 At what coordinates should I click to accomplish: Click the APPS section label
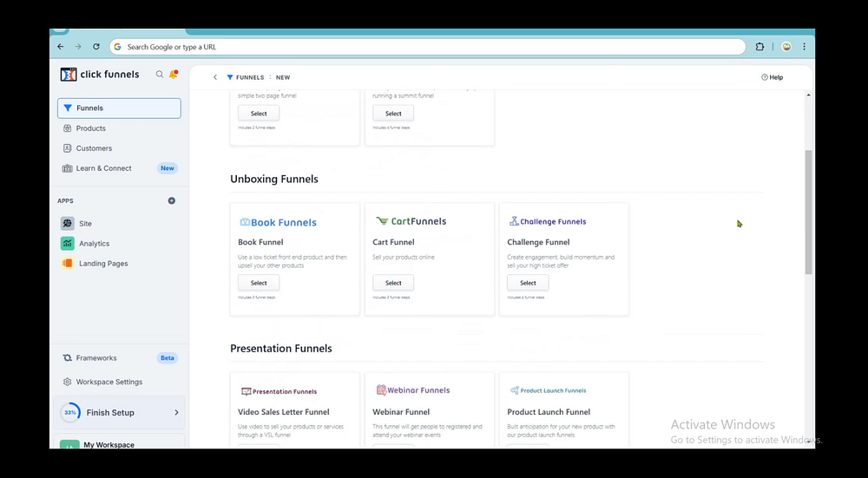click(x=65, y=200)
